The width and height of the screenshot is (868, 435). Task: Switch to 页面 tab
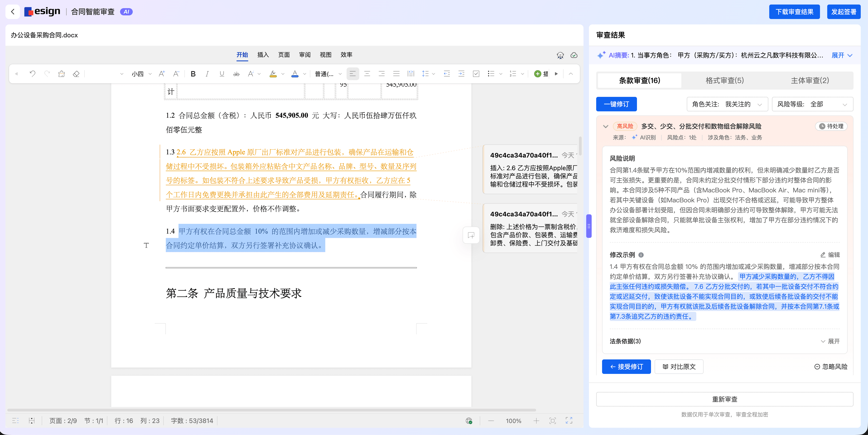click(284, 55)
